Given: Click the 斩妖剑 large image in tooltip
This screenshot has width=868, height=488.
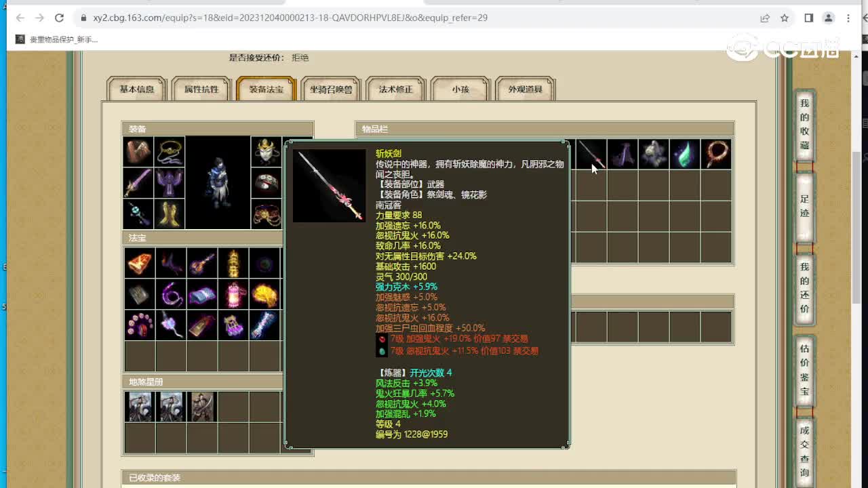Looking at the screenshot, I should point(330,186).
